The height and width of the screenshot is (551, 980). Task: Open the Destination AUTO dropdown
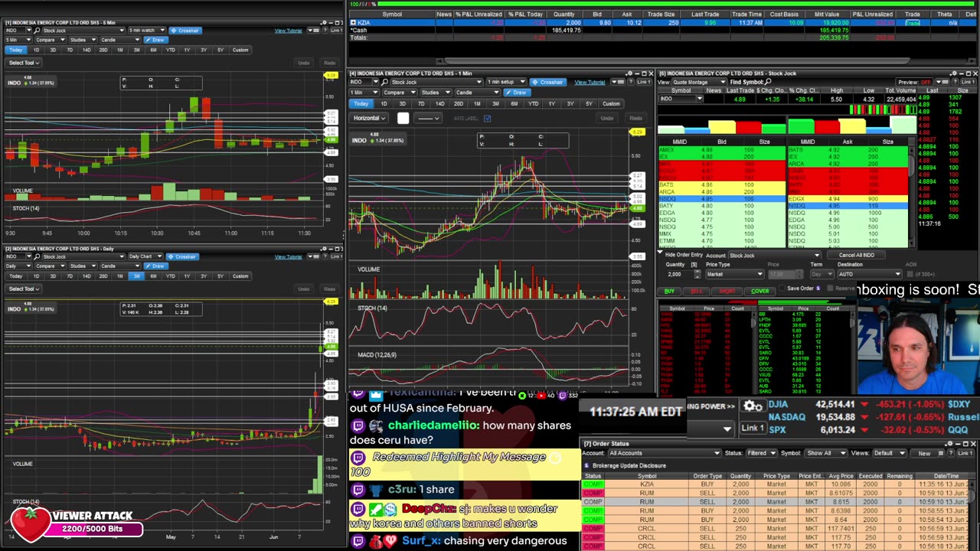pyautogui.click(x=869, y=274)
